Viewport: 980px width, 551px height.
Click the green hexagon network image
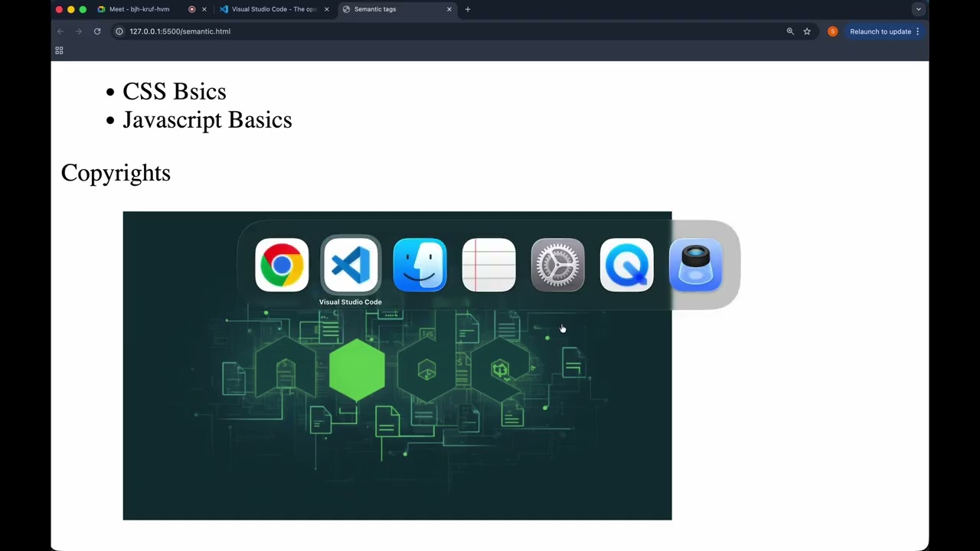[x=397, y=366]
